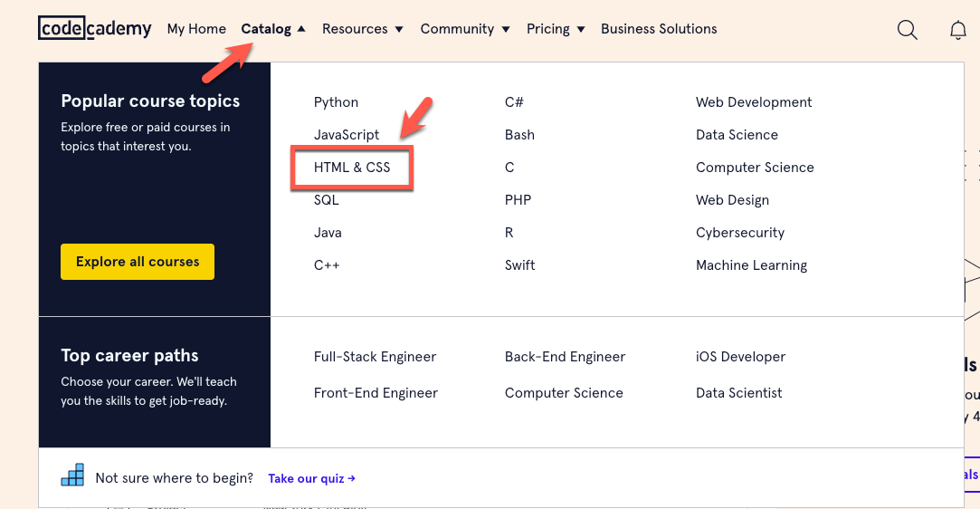Viewport: 980px width, 509px height.
Task: Select the JavaScript course topic
Action: pyautogui.click(x=347, y=134)
